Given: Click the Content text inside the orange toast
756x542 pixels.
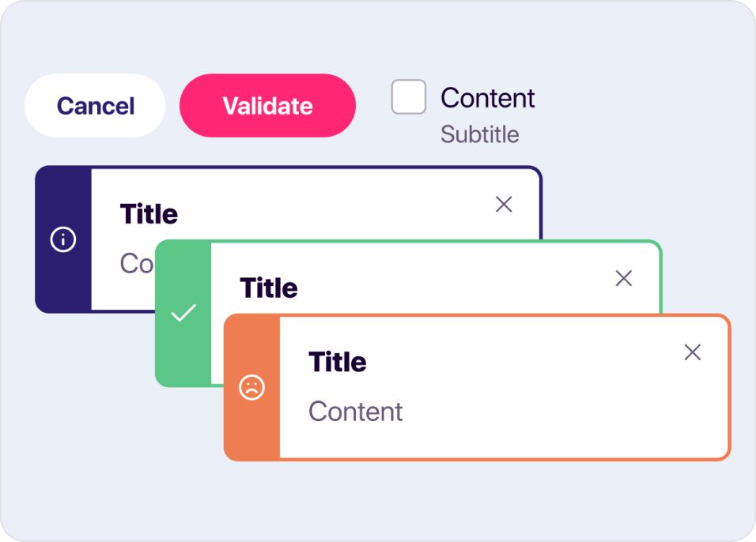Looking at the screenshot, I should [x=356, y=412].
